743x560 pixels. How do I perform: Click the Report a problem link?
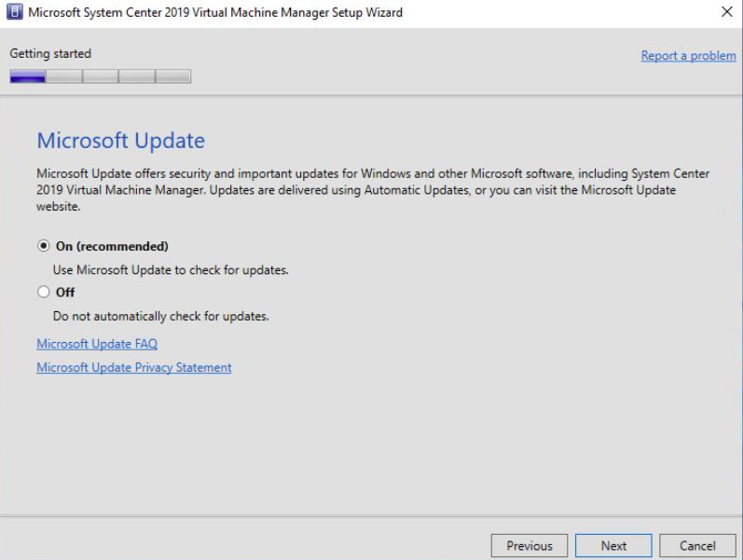point(689,56)
